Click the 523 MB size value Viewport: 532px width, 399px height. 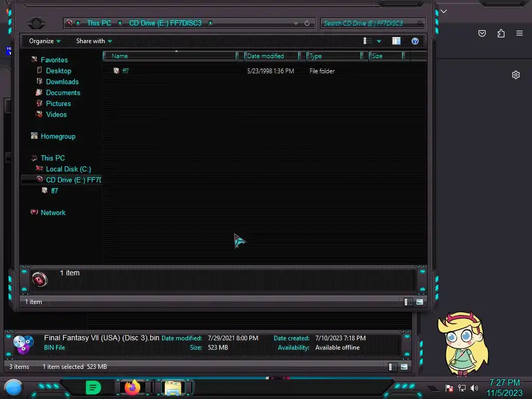[x=218, y=348]
